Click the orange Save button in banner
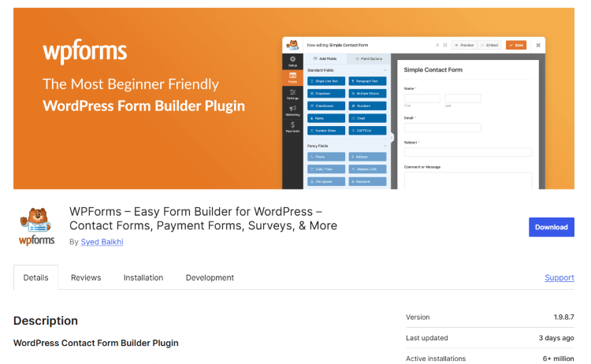Screen dimensions: 591x364 [516, 45]
